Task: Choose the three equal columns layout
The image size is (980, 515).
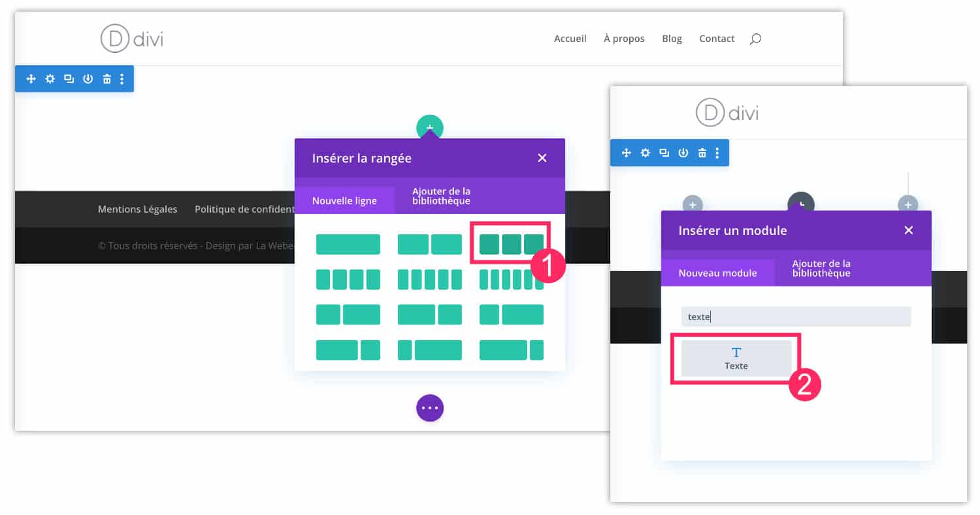Action: click(x=512, y=244)
